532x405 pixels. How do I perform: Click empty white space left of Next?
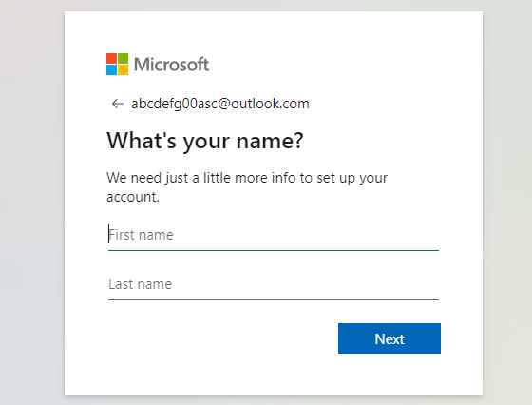click(x=220, y=338)
